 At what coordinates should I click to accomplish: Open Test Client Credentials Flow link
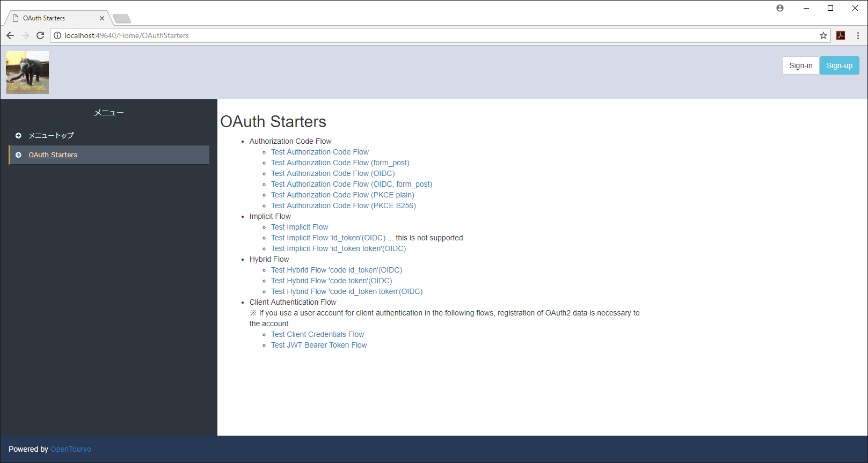(x=317, y=334)
